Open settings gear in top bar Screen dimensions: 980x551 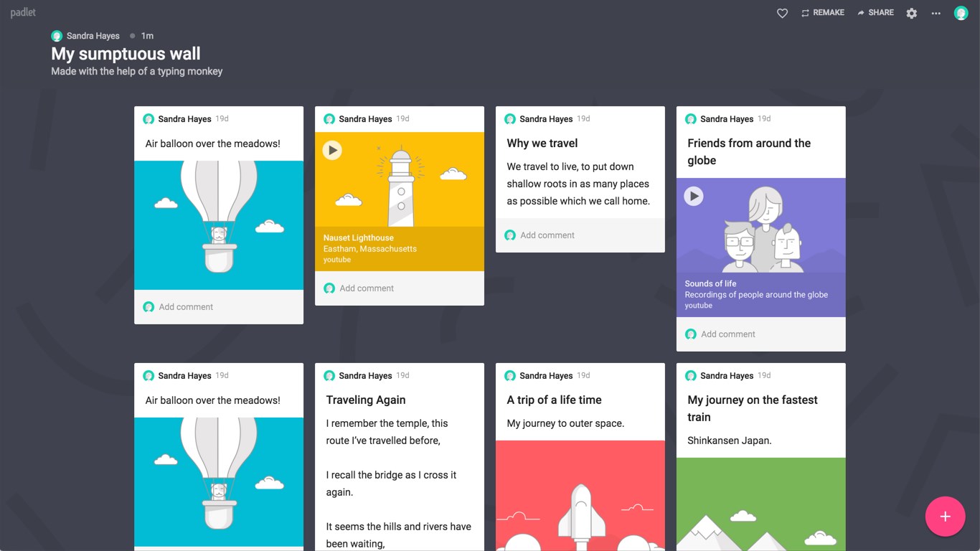pyautogui.click(x=911, y=13)
